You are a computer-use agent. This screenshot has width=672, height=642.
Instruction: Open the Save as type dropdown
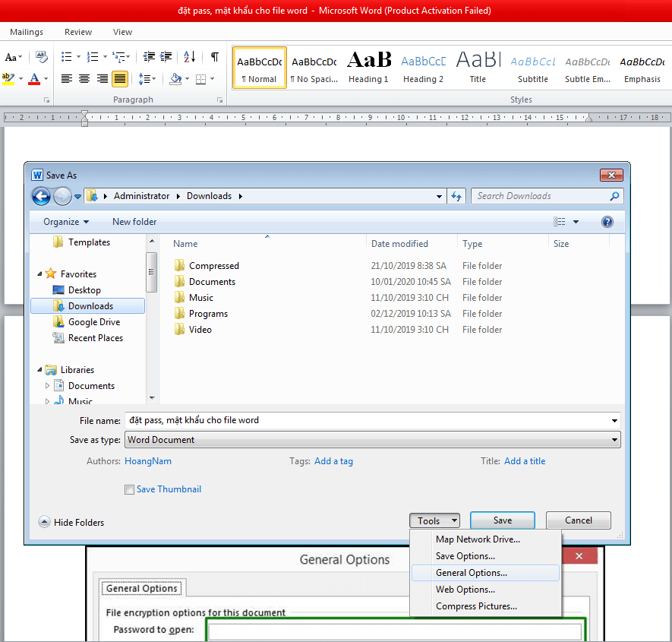(x=614, y=440)
